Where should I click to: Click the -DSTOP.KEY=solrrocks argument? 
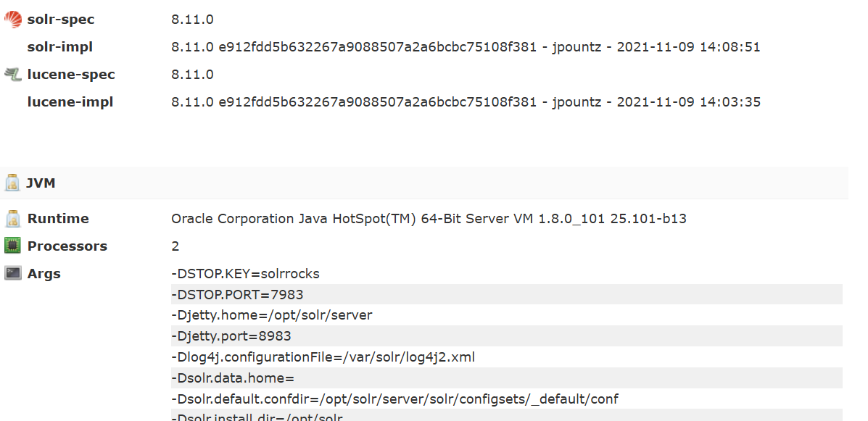coord(245,274)
